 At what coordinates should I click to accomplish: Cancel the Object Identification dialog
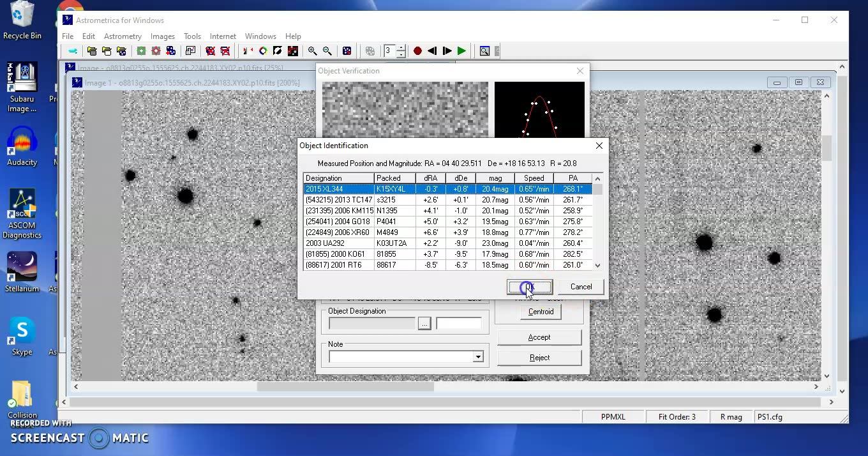pyautogui.click(x=581, y=287)
